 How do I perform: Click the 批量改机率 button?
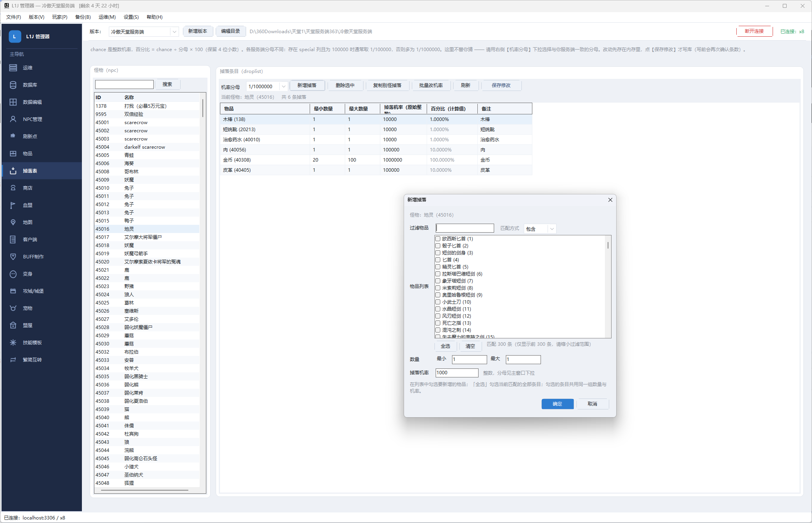pyautogui.click(x=431, y=85)
